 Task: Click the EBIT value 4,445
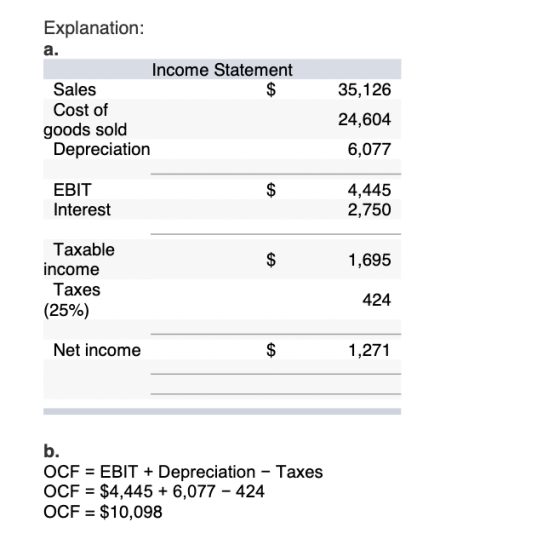[x=369, y=190]
